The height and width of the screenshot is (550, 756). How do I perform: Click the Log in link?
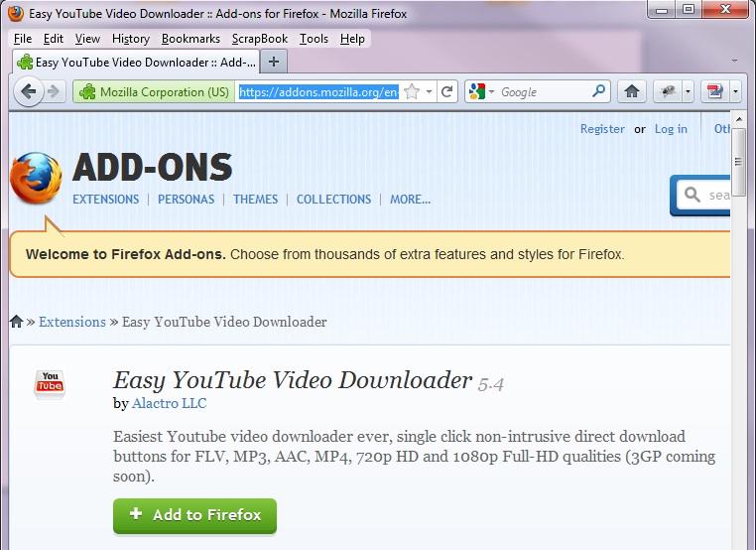671,129
